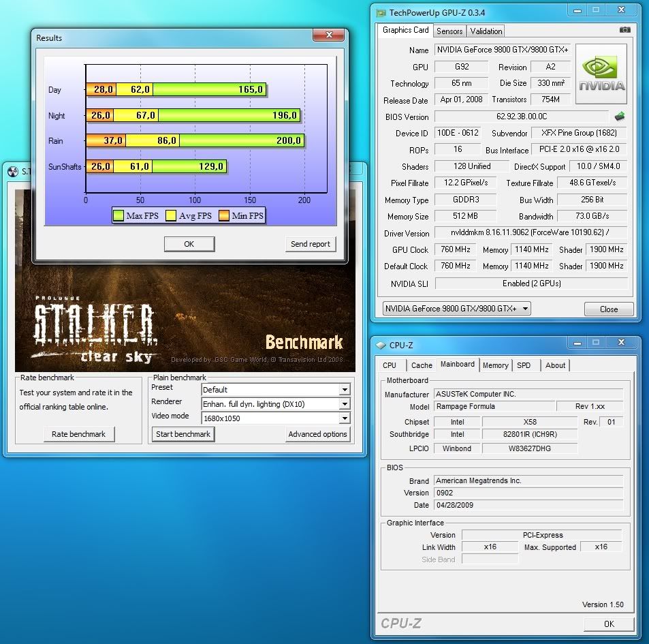
Task: Switch to the Validation tab in GPU-Z
Action: [x=486, y=31]
